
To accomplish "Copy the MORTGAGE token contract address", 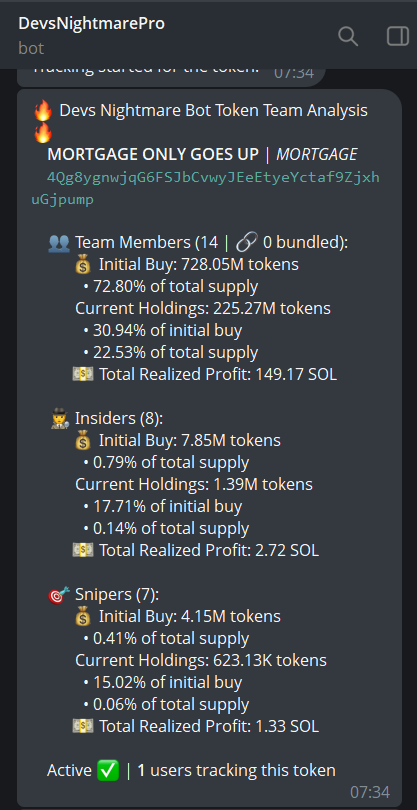I will (206, 189).
